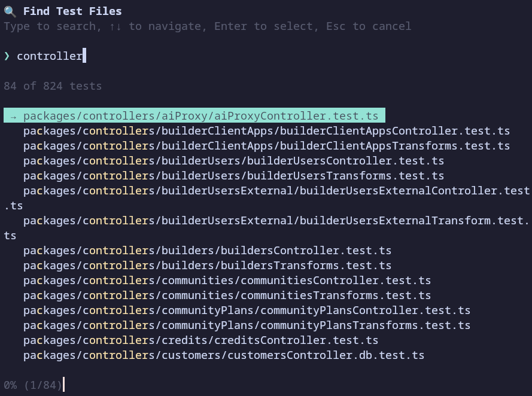Choose communityPlansController.test.ts entry

click(247, 310)
